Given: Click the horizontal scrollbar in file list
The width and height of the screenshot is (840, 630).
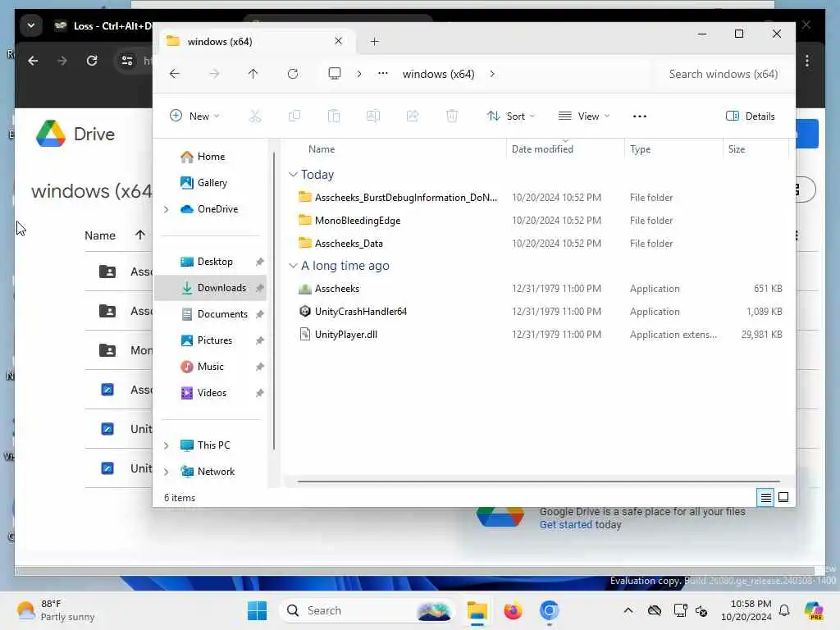Looking at the screenshot, I should (538, 481).
